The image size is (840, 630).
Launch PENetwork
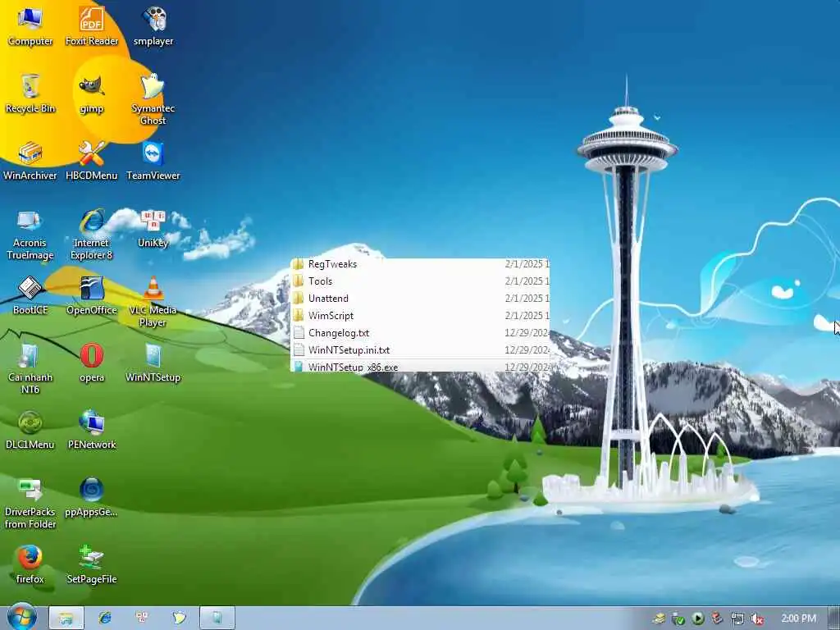92,430
